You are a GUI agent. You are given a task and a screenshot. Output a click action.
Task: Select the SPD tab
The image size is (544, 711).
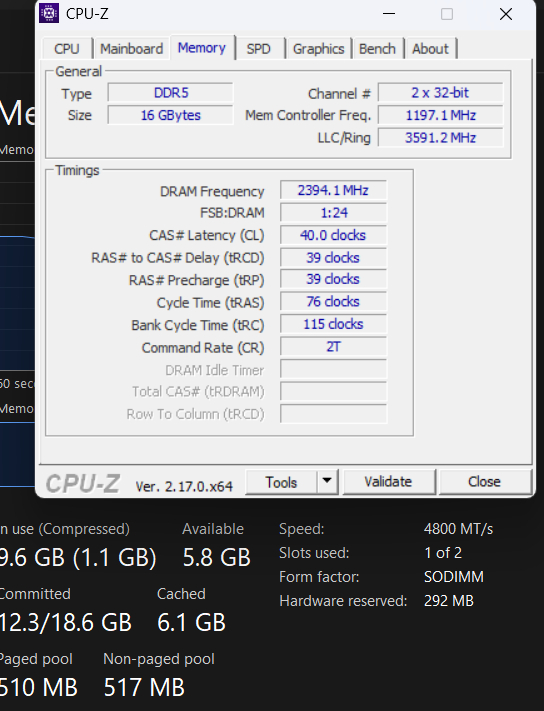(259, 49)
